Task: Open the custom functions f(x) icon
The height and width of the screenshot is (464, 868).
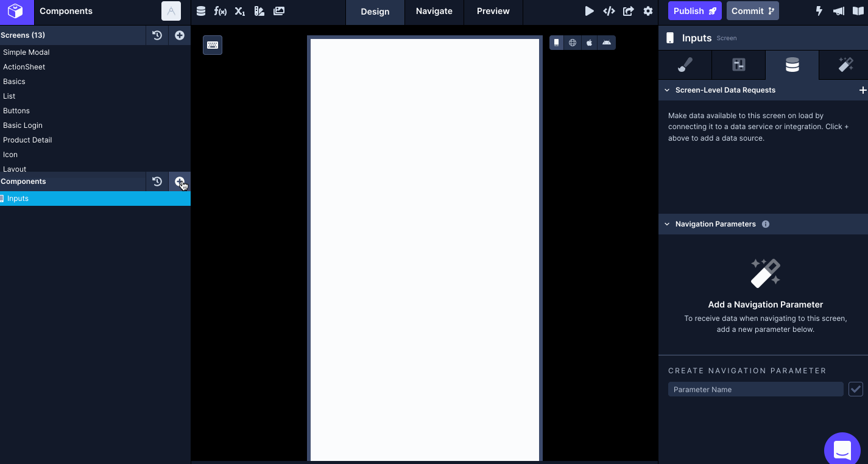Action: (221, 11)
